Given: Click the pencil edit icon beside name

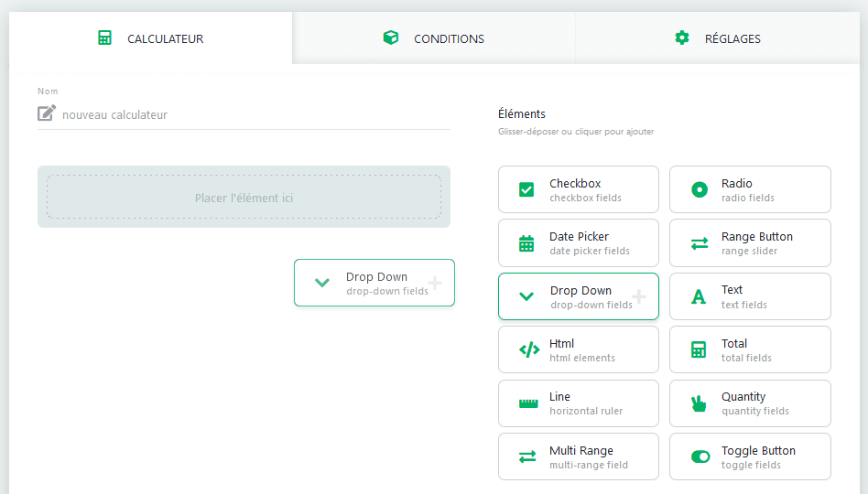Looking at the screenshot, I should click(46, 113).
